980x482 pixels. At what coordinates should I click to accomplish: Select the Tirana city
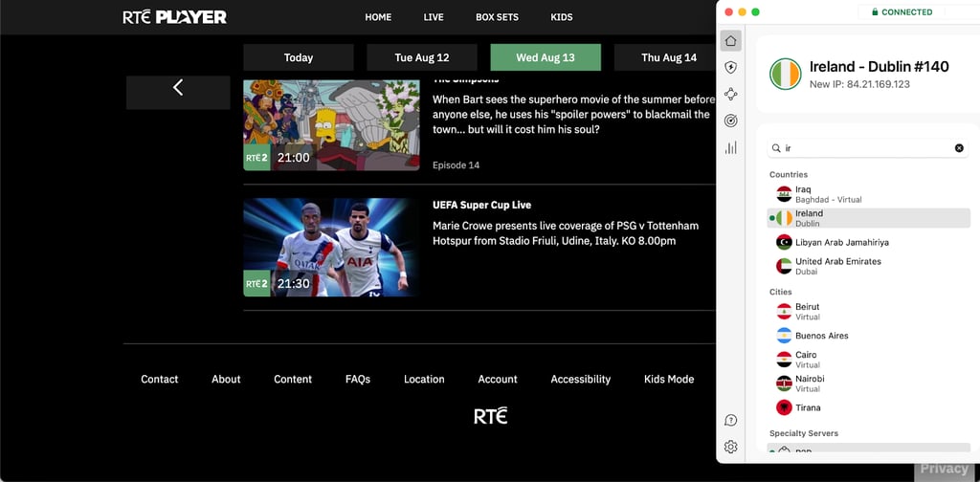point(869,407)
